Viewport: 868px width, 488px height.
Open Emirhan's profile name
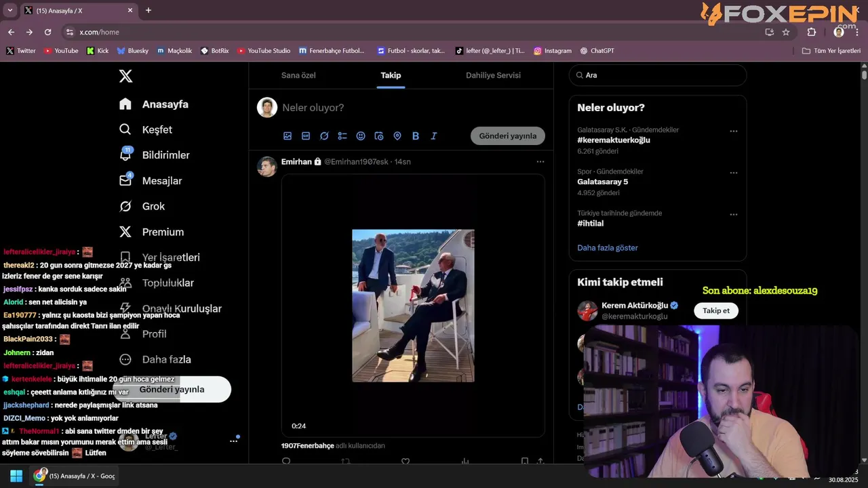click(296, 161)
